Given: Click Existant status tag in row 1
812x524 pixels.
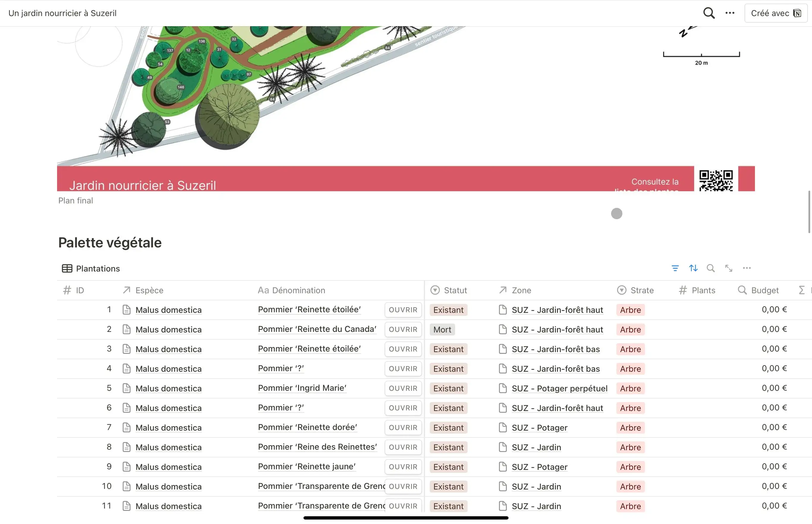Looking at the screenshot, I should pyautogui.click(x=448, y=310).
